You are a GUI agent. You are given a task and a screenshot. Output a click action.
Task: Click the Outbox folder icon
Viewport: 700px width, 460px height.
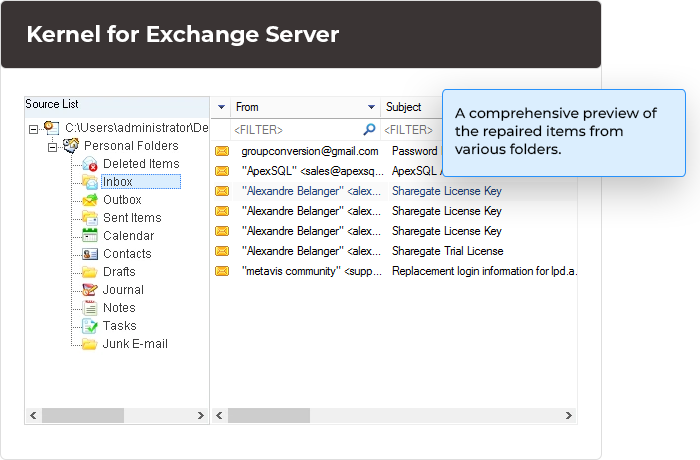(x=90, y=200)
